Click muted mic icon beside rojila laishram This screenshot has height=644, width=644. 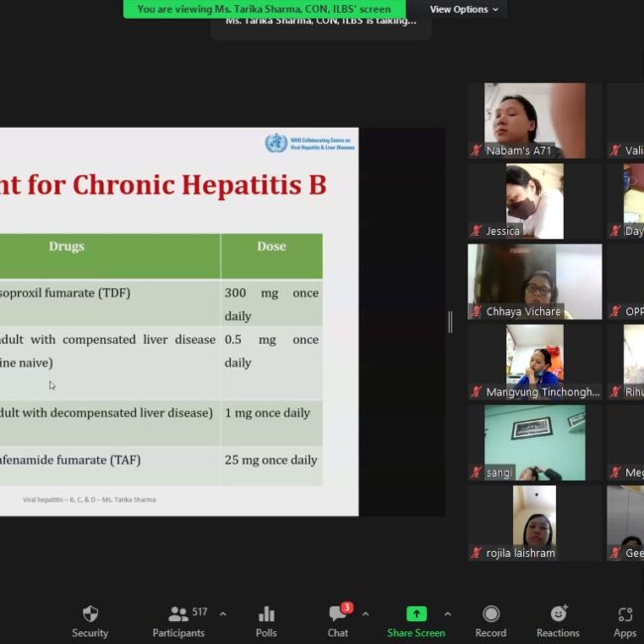[x=477, y=553]
